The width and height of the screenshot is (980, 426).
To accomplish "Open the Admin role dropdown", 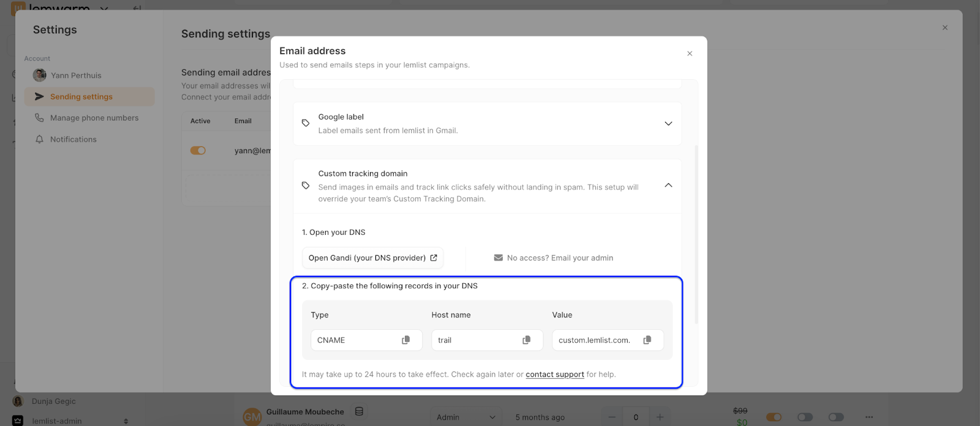I will pyautogui.click(x=466, y=417).
